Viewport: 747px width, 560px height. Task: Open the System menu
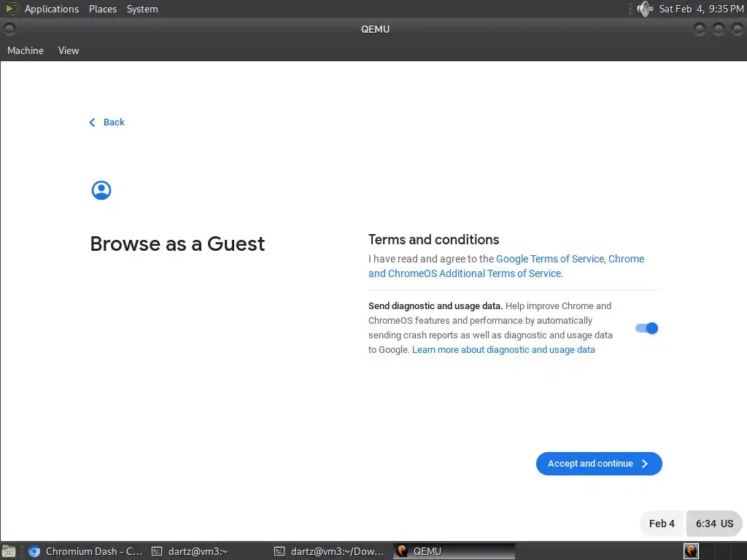point(142,9)
